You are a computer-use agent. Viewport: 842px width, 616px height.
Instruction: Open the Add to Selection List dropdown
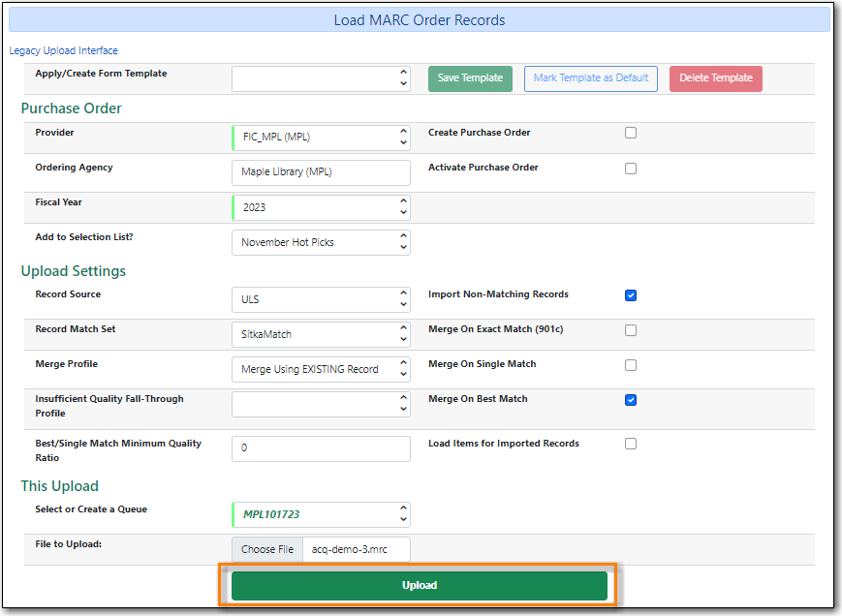320,242
